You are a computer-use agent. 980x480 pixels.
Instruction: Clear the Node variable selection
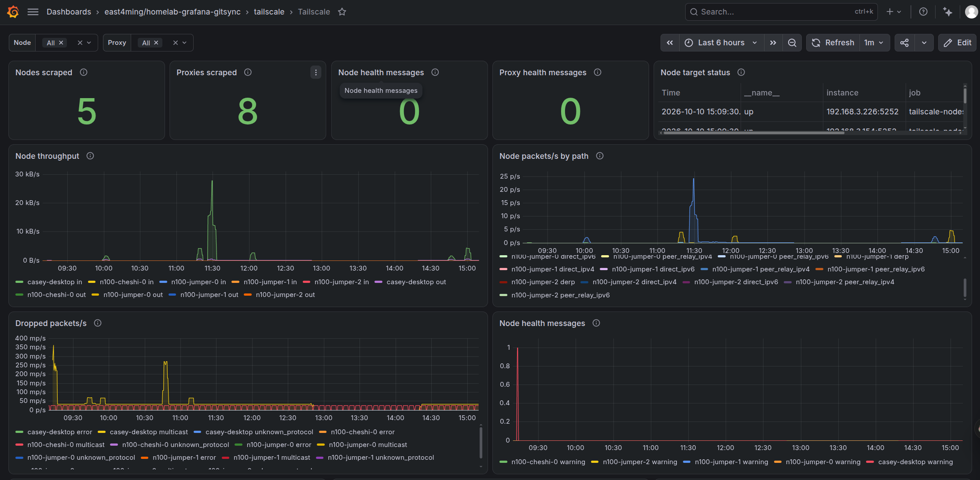(80, 43)
